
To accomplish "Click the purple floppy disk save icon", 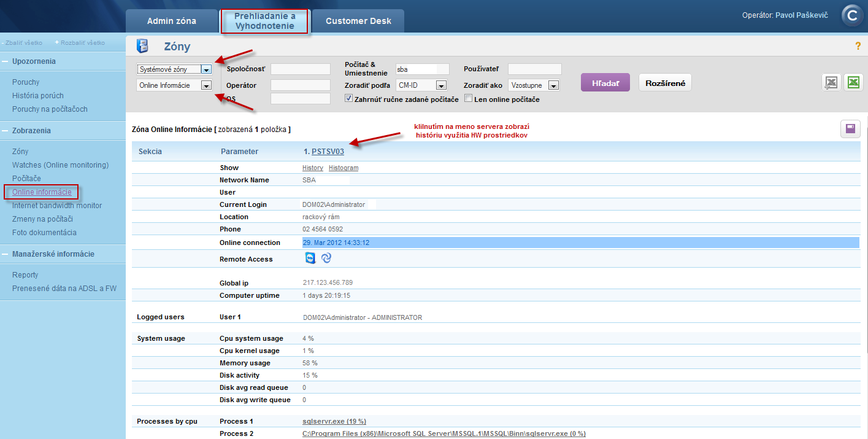I will [x=850, y=129].
